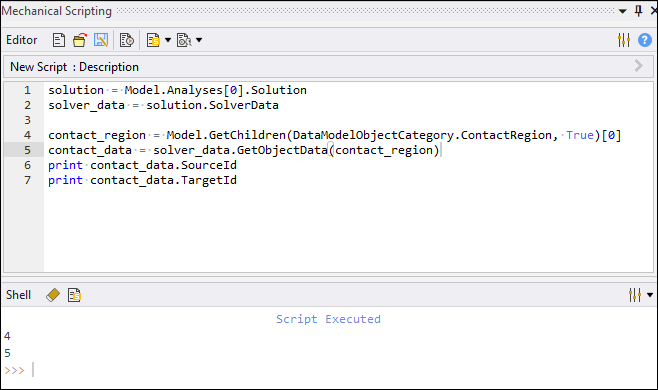This screenshot has height=390, width=658.
Task: Click line 6 print contact_data.SourceId
Action: (142, 165)
